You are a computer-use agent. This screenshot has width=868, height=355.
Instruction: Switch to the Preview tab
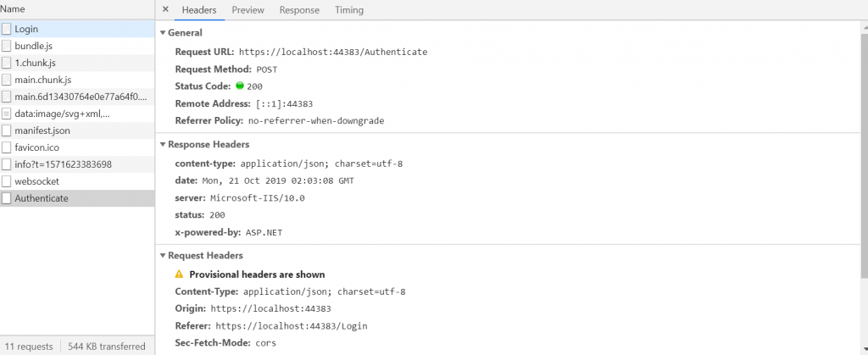click(248, 10)
